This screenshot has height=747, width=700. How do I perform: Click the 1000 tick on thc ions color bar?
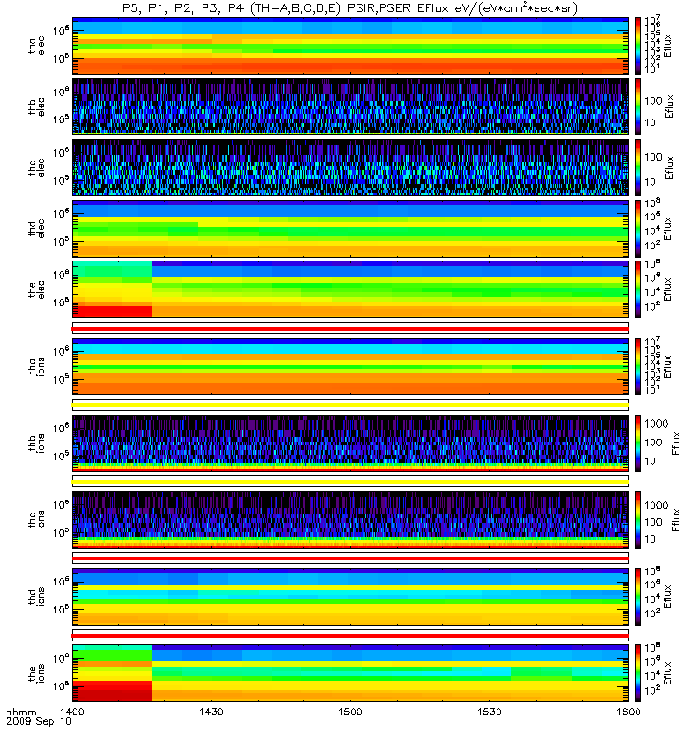(x=656, y=505)
